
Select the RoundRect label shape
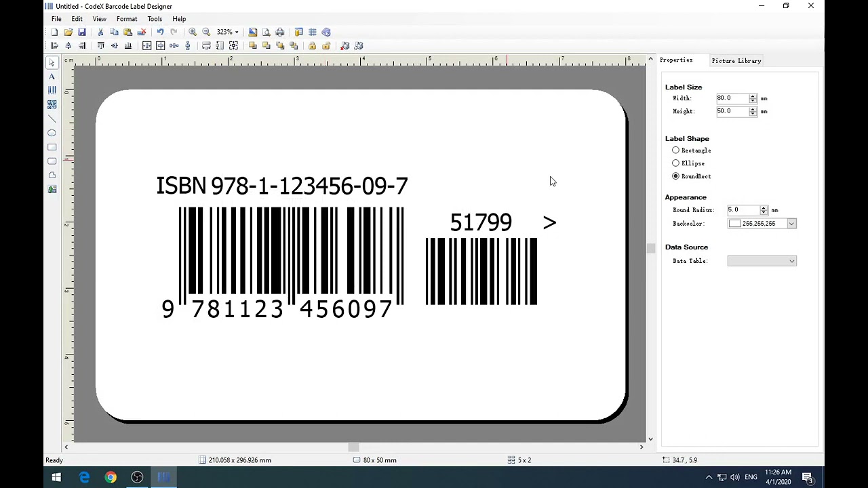point(675,176)
